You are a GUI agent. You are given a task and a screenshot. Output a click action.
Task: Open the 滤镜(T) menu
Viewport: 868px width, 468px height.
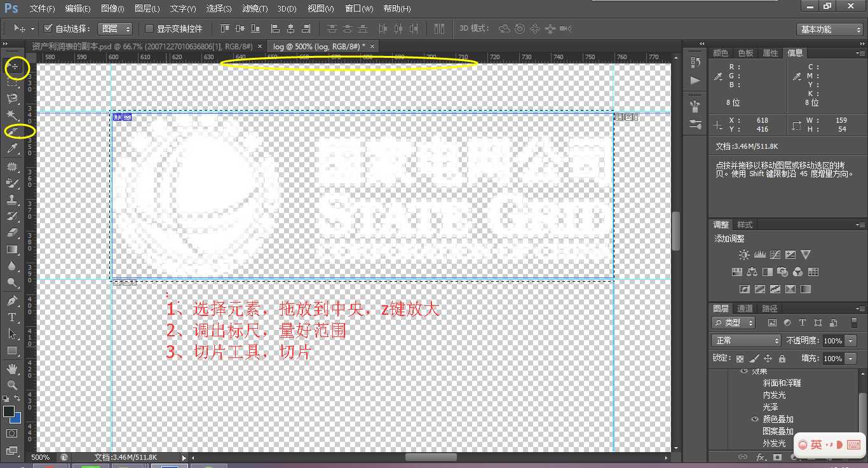255,9
